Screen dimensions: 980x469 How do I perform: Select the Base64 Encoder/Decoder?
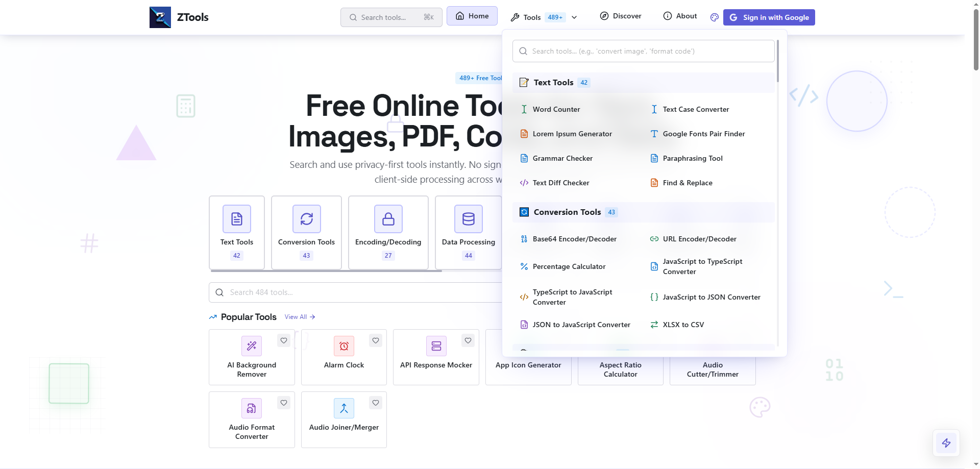point(574,239)
